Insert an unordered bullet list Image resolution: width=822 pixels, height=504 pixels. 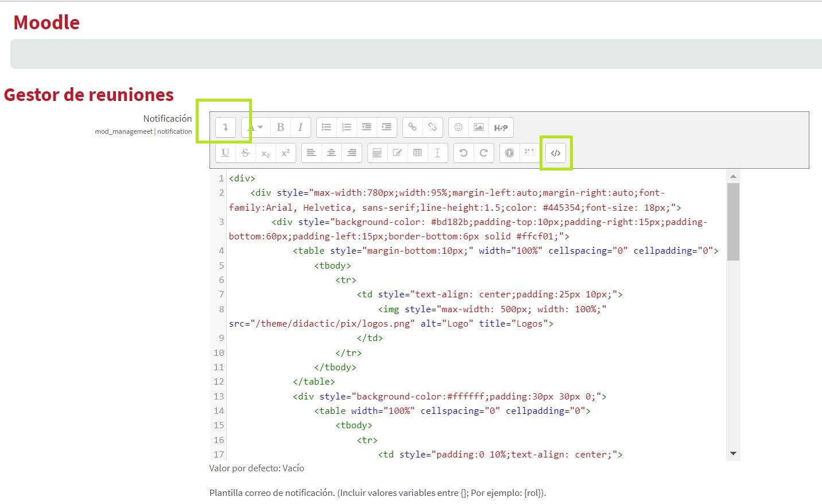pyautogui.click(x=327, y=127)
